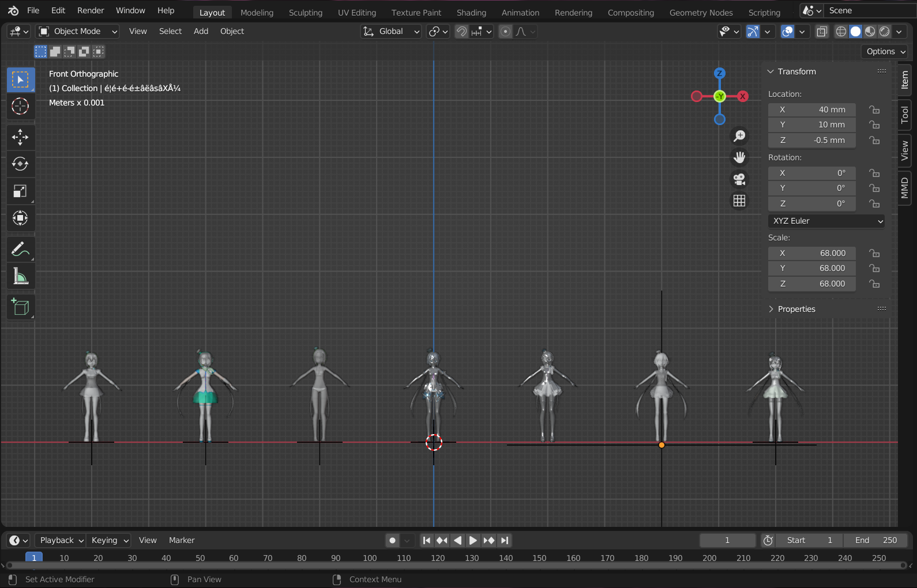Click the Location Y value field
This screenshot has width=917, height=588.
[812, 125]
